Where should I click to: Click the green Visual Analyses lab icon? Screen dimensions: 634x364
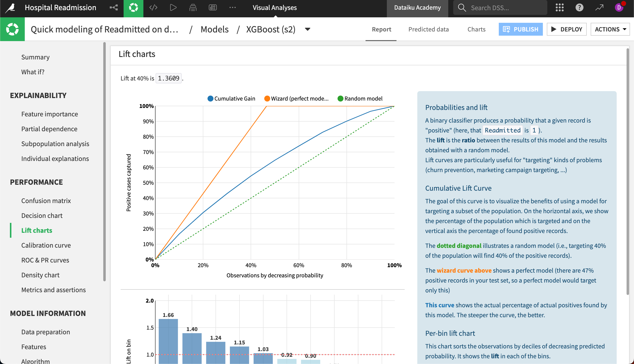tap(133, 8)
